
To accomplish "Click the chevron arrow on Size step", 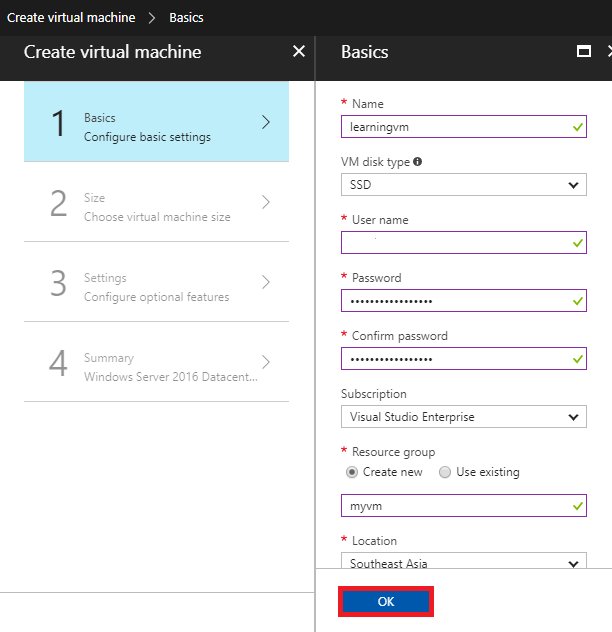I will click(266, 202).
